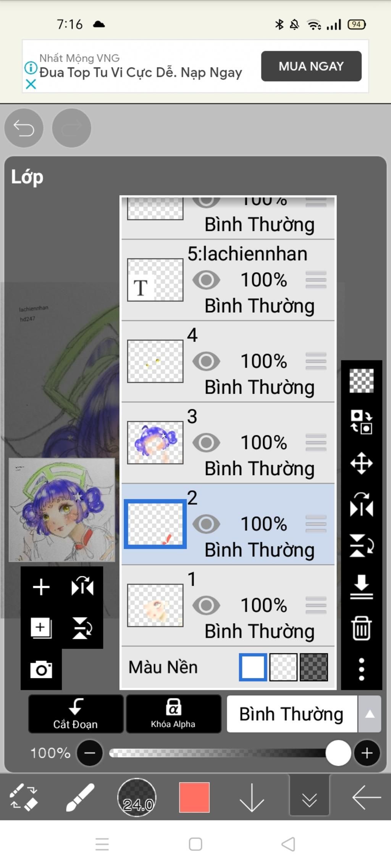Tap the undo arrow button

pyautogui.click(x=24, y=128)
